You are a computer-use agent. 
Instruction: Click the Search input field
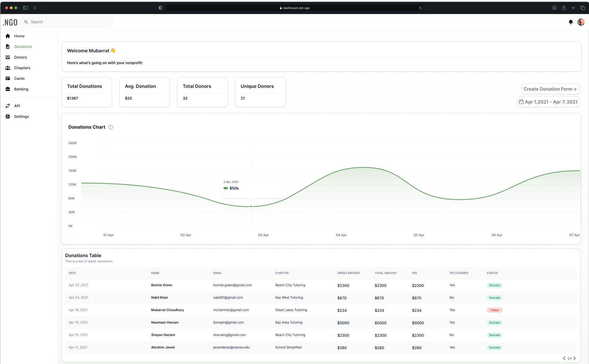click(67, 22)
